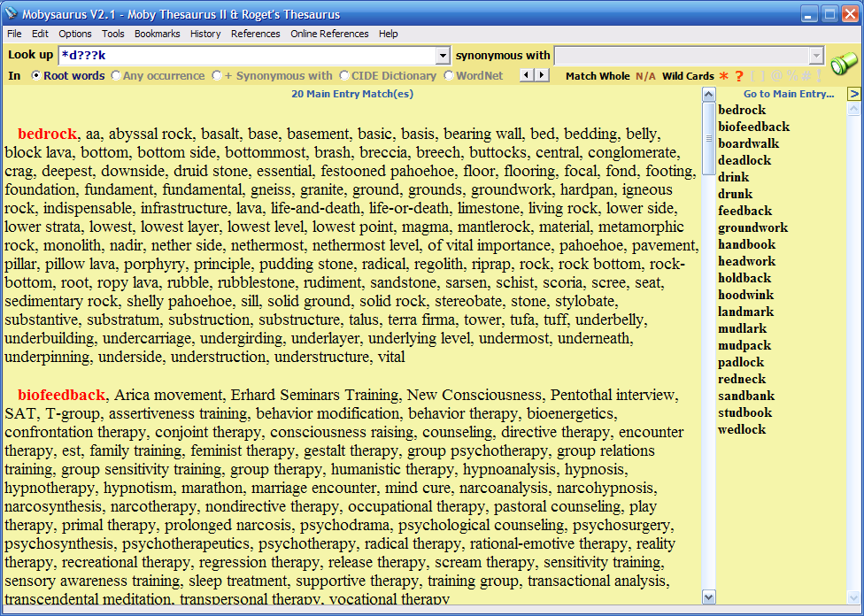Select the Root words radio button
864x616 pixels.
tap(35, 75)
